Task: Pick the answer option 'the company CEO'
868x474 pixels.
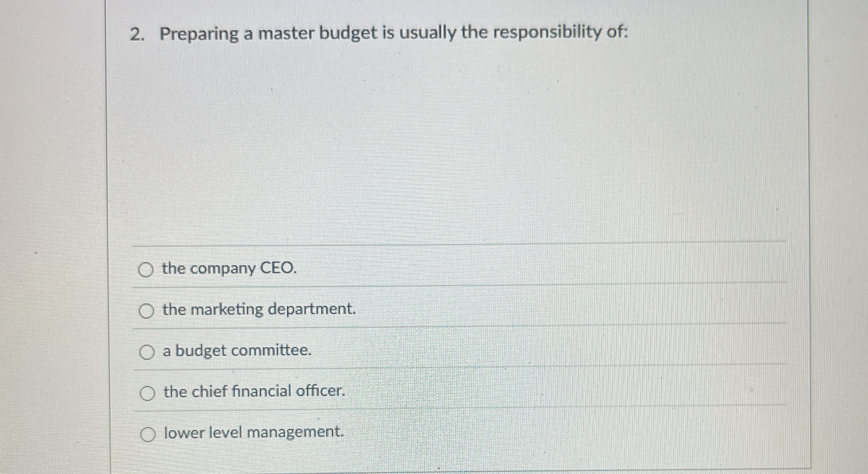Action: 229,269
